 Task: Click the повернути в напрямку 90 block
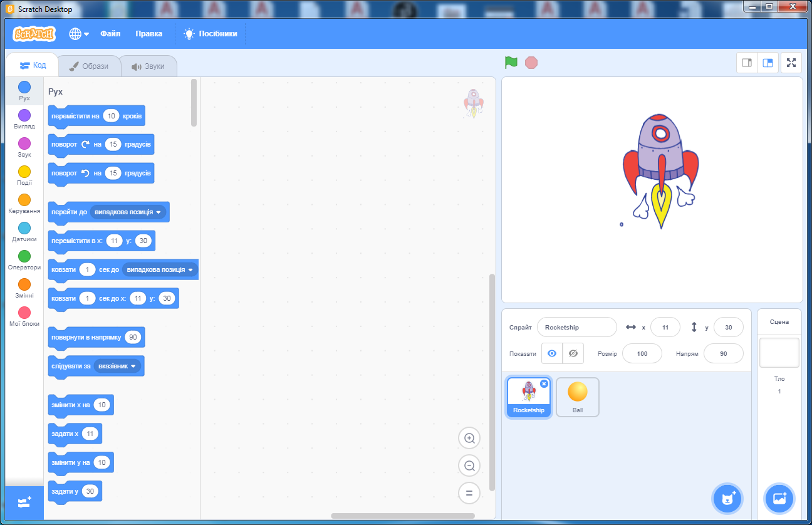click(96, 338)
